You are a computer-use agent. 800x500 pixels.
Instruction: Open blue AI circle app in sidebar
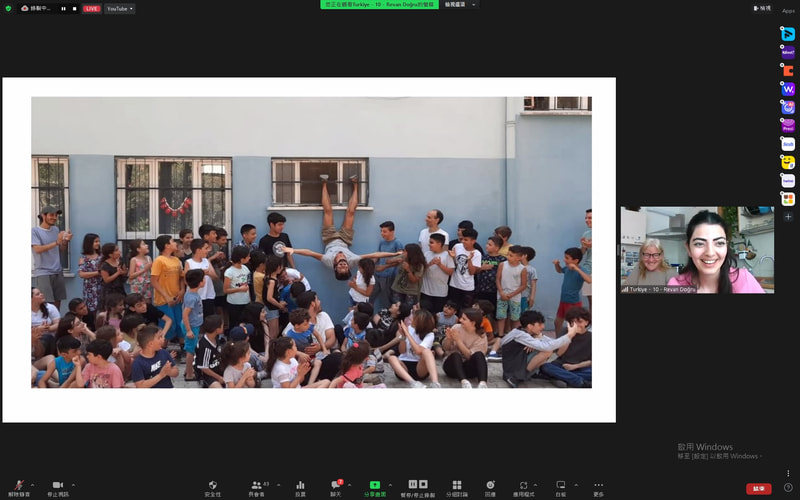tap(788, 108)
